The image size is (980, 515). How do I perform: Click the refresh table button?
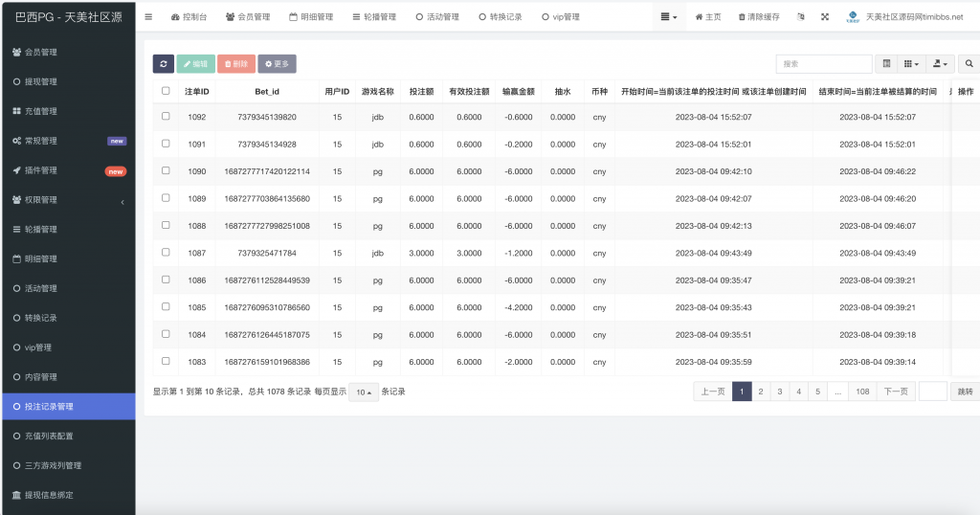tap(164, 64)
